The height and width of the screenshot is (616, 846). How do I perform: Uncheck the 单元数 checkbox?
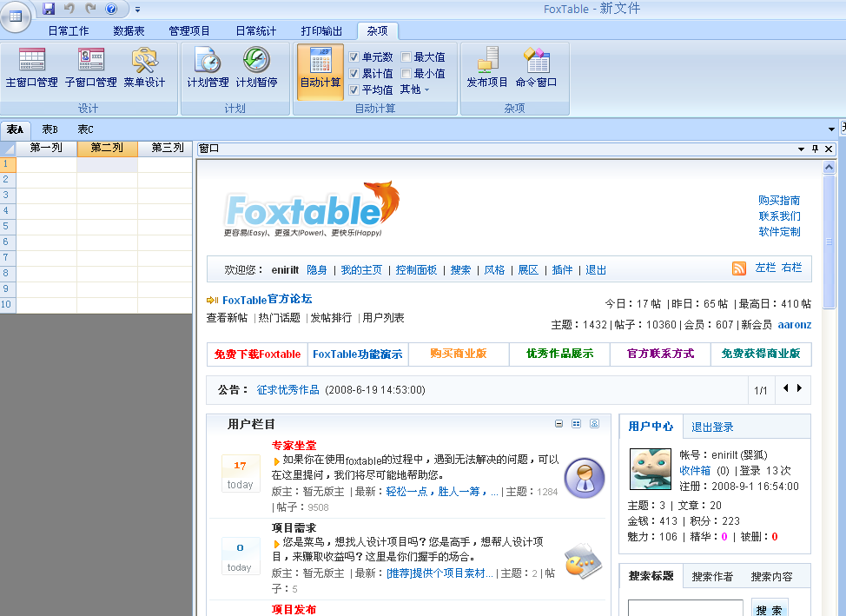coord(354,56)
